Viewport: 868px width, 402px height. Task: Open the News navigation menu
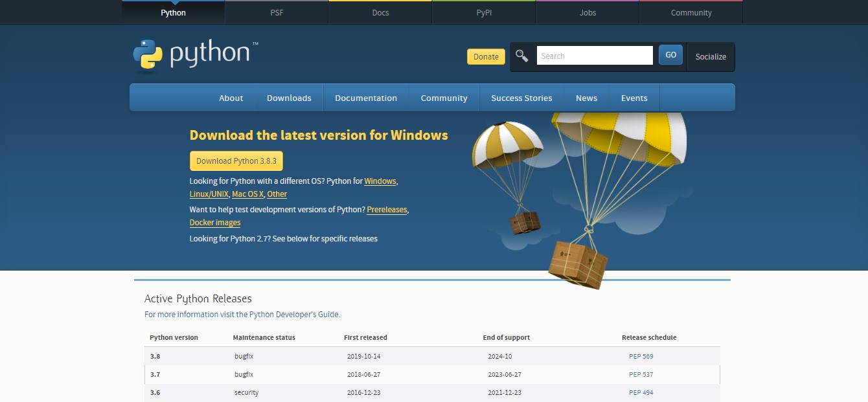point(586,98)
